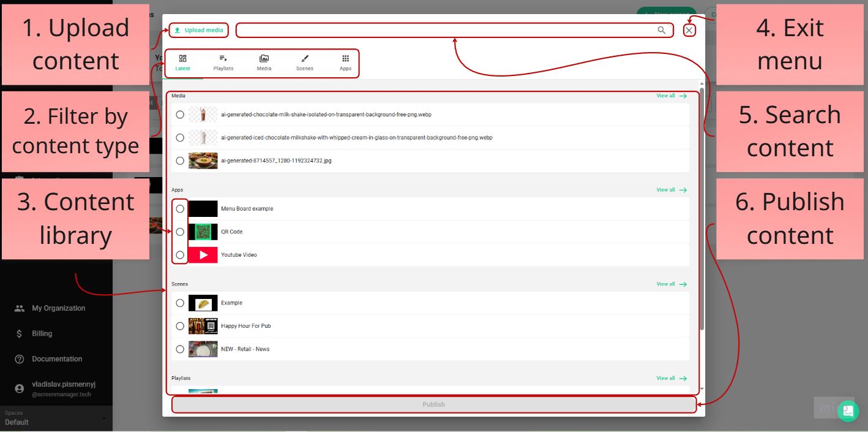Screen dimensions: 868x432
Task: Select the QR Code radio button
Action: coord(180,232)
